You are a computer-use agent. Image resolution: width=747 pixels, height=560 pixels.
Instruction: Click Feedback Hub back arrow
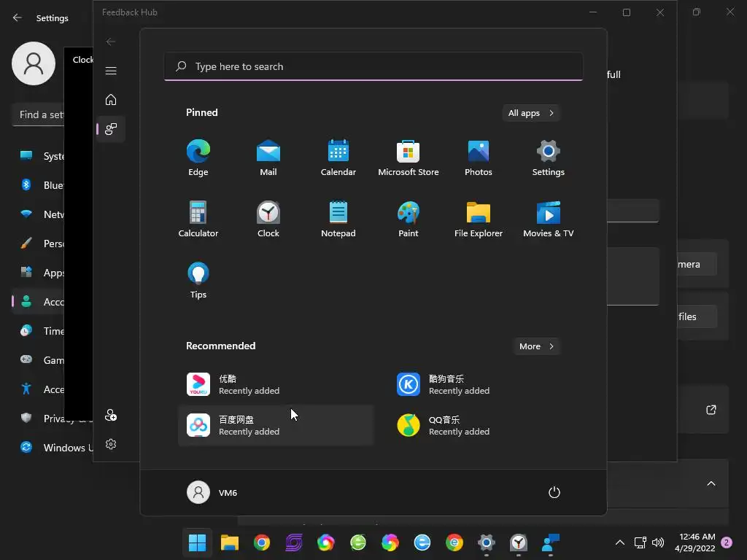[x=111, y=42]
